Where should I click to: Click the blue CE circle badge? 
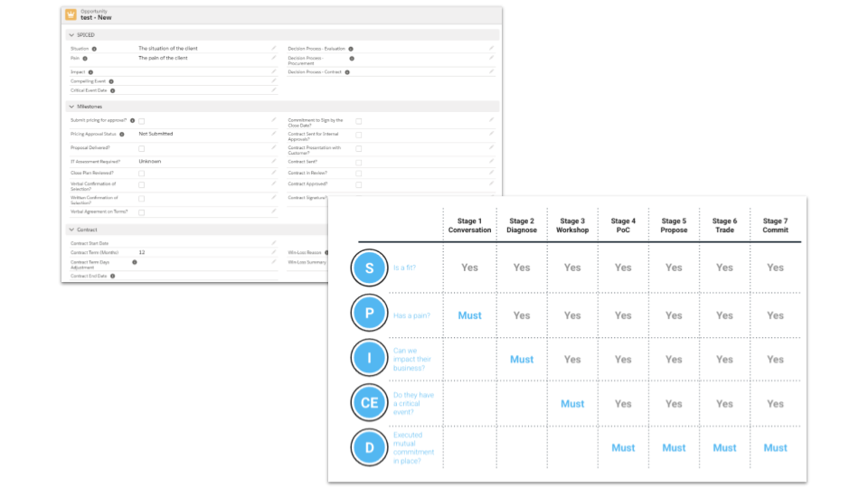point(369,403)
